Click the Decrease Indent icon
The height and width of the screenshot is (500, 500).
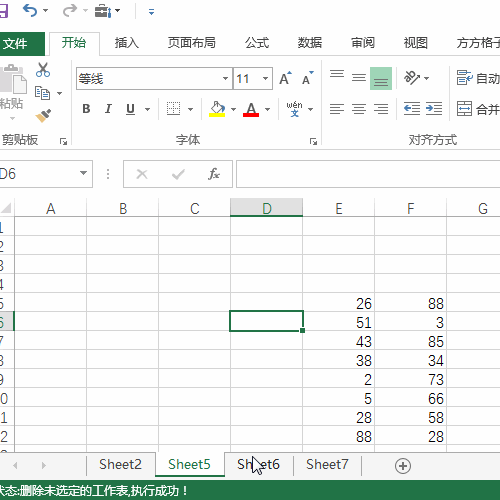pos(412,109)
